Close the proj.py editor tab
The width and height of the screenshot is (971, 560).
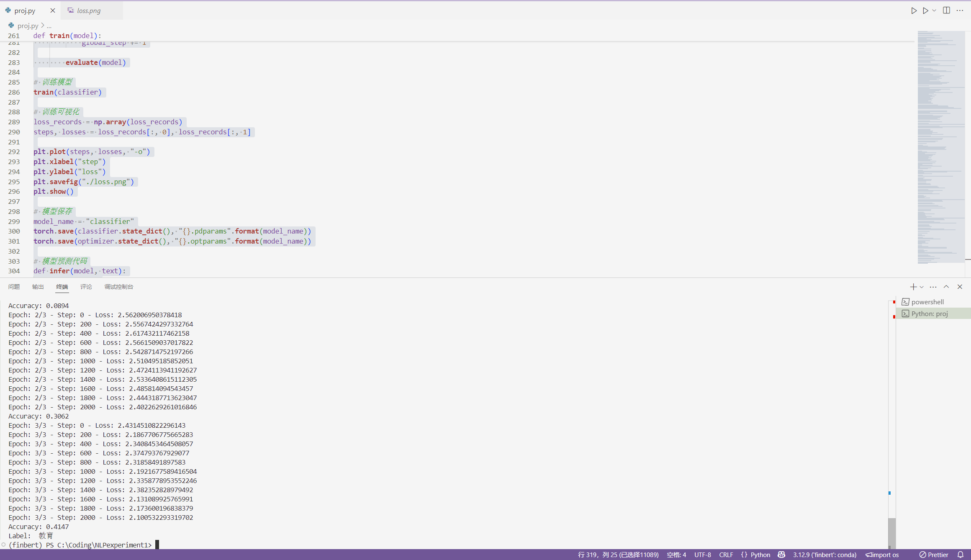coord(52,10)
